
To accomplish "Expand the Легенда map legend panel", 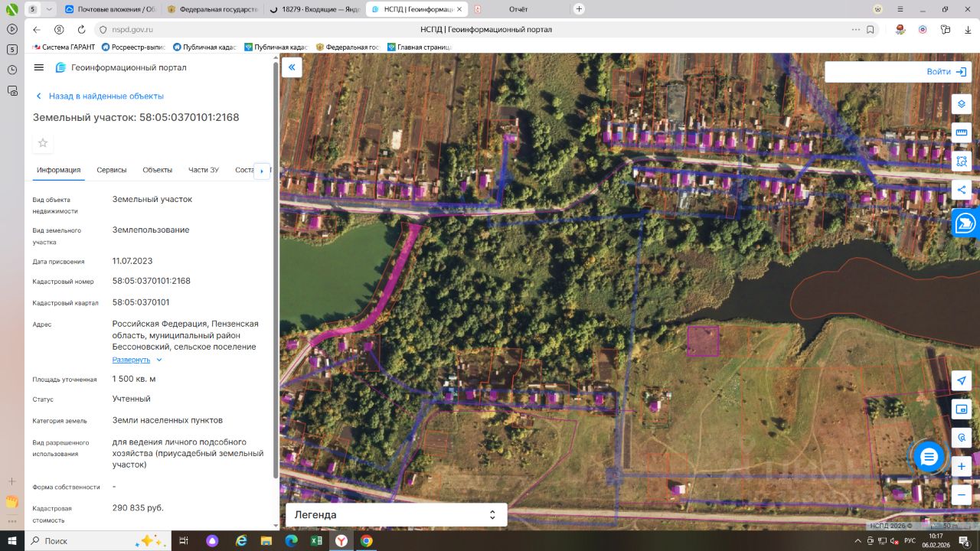I will coord(396,515).
